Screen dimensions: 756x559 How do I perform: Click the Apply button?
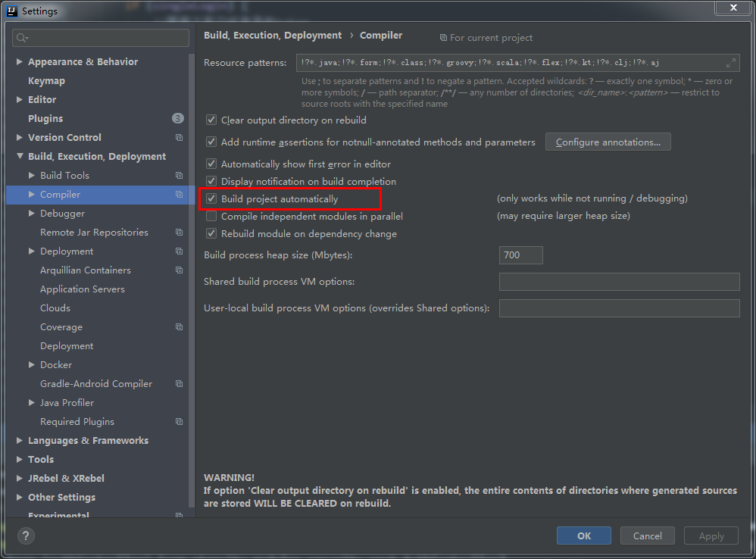click(x=711, y=536)
